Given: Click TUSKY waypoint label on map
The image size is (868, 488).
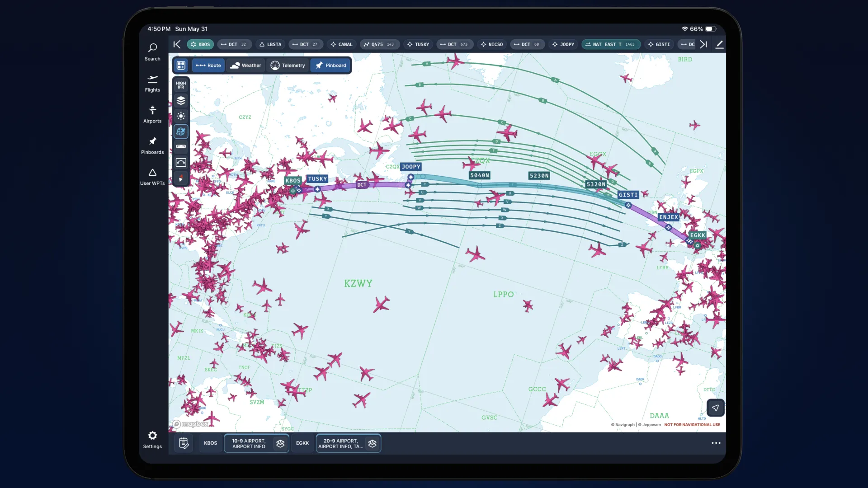Looking at the screenshot, I should click(x=317, y=179).
